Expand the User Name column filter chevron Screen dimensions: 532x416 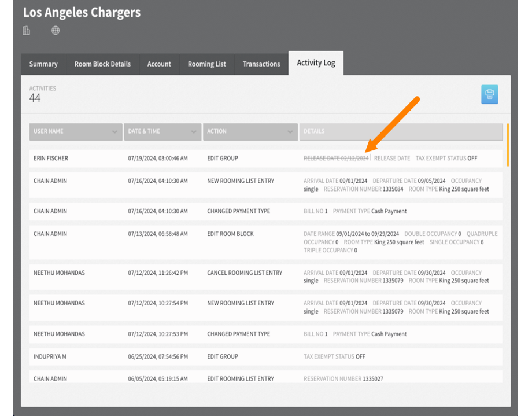tap(114, 132)
